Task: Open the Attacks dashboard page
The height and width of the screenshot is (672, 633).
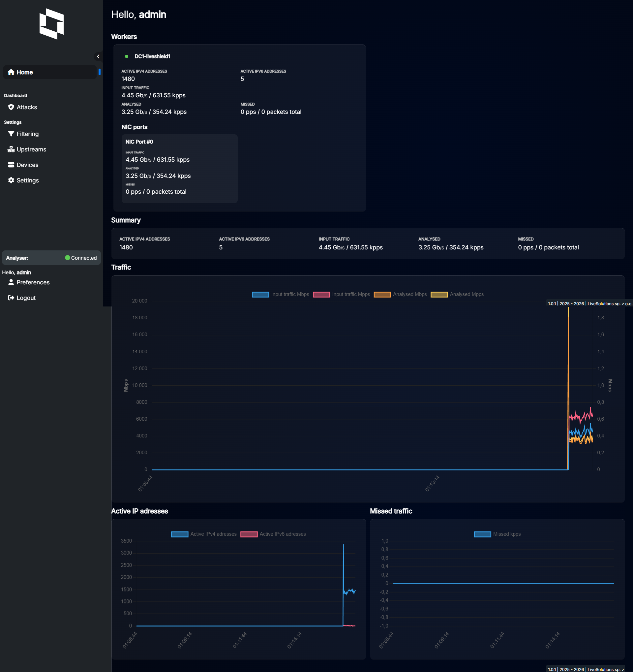Action: [x=27, y=107]
